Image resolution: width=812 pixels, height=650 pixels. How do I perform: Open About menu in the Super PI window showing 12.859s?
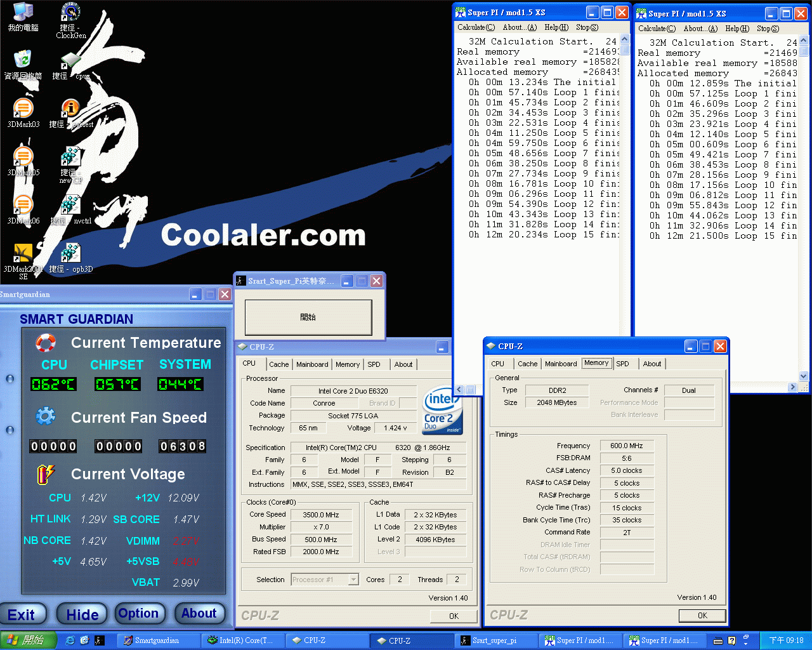click(x=700, y=29)
